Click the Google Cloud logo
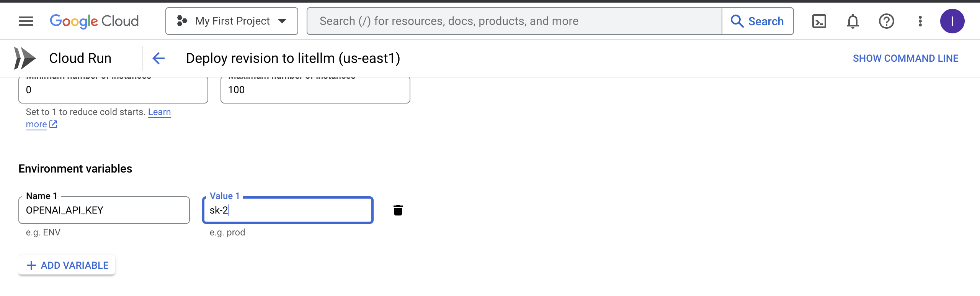This screenshot has width=980, height=296. 94,21
